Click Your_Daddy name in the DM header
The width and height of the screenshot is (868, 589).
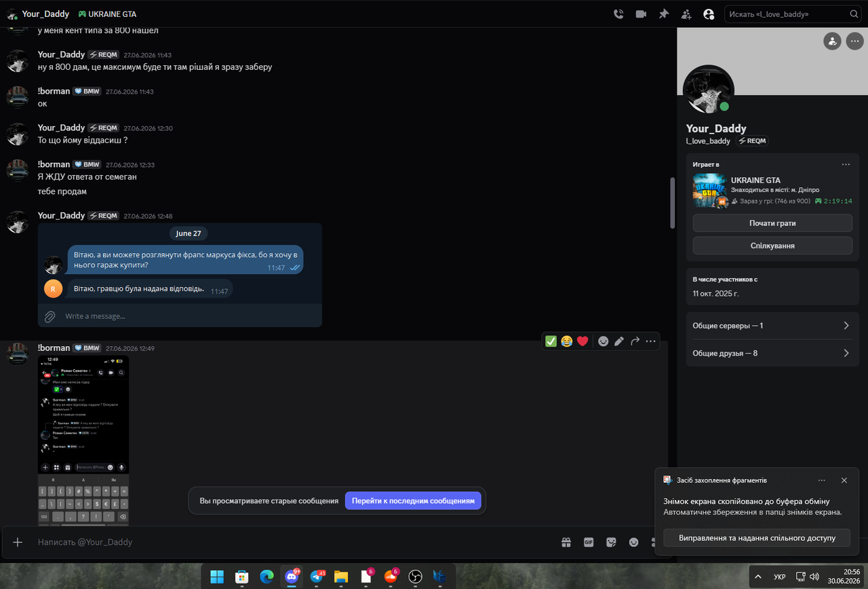45,14
